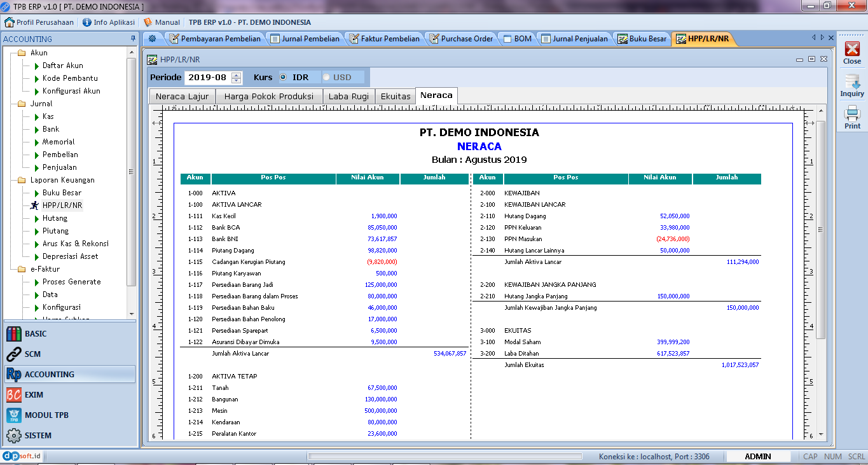868x465 pixels.
Task: Click the Inquiry icon
Action: pos(852,85)
